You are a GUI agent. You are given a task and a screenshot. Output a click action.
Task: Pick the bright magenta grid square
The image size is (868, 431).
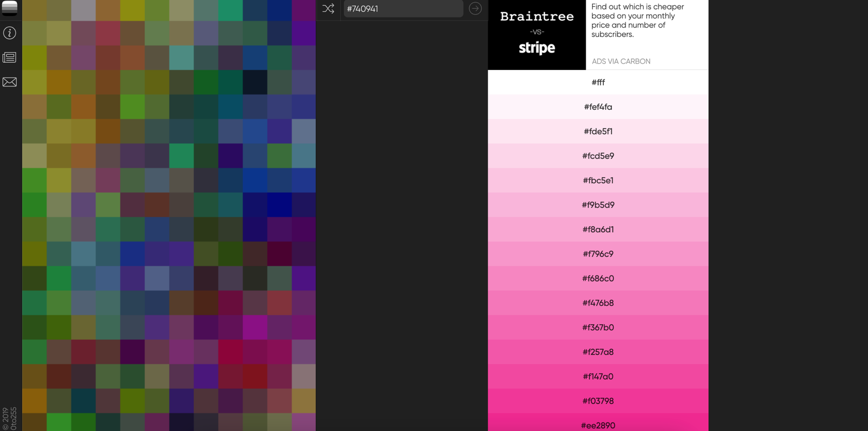tap(255, 327)
